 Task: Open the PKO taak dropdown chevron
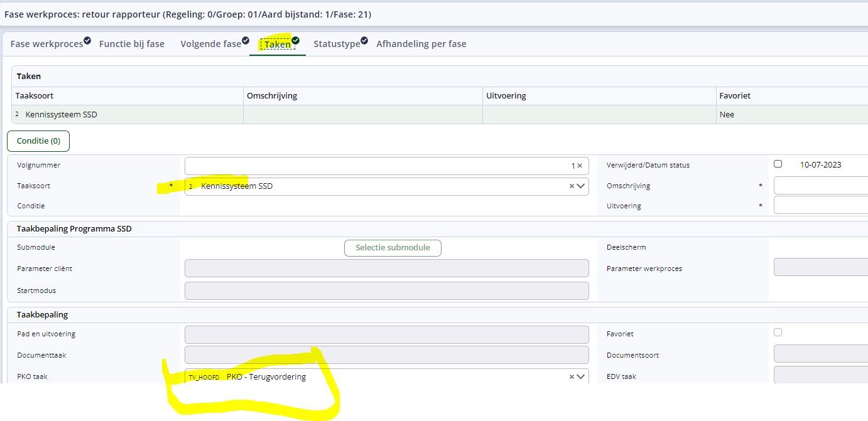[x=581, y=377]
